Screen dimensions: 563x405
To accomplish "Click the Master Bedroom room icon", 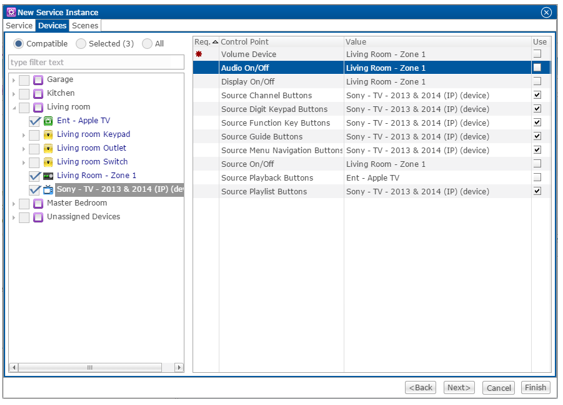I will (38, 204).
